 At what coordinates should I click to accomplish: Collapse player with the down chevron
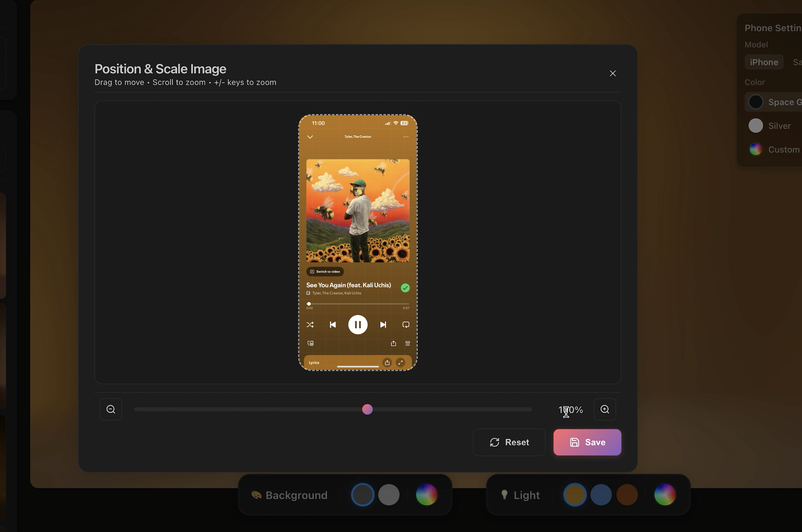(x=310, y=137)
